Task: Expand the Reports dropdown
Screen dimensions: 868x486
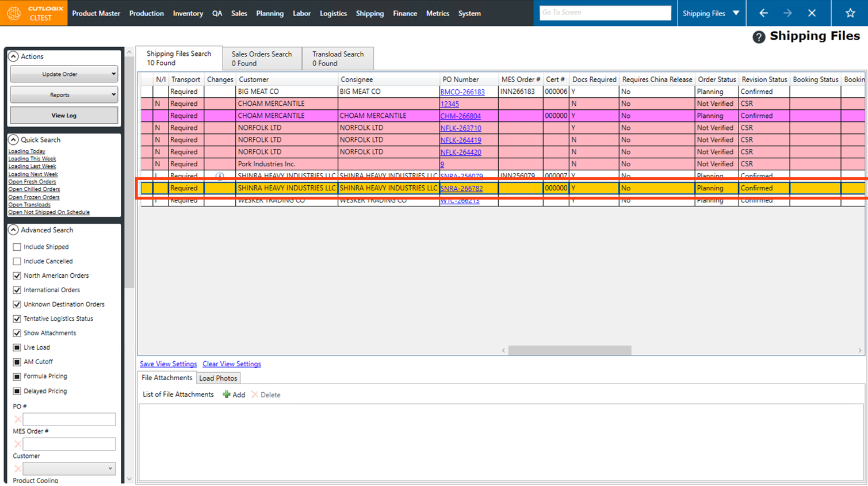Action: pos(64,95)
